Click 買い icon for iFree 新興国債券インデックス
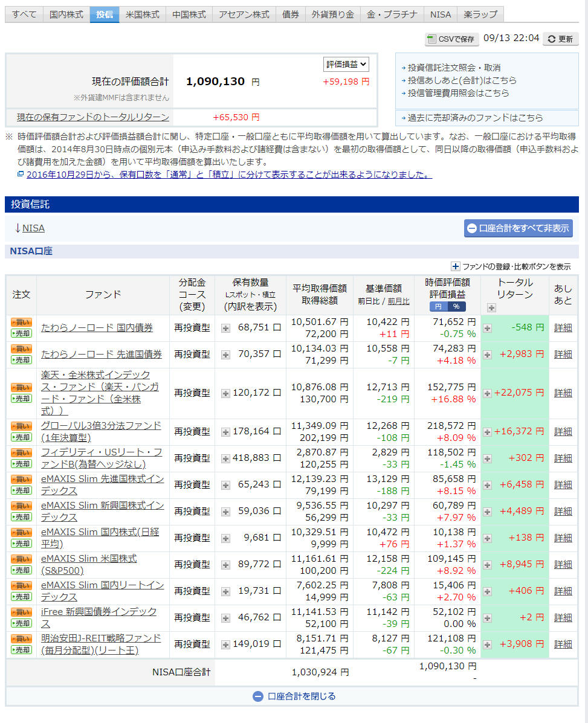Viewport: 588px width, 723px height. [x=21, y=613]
